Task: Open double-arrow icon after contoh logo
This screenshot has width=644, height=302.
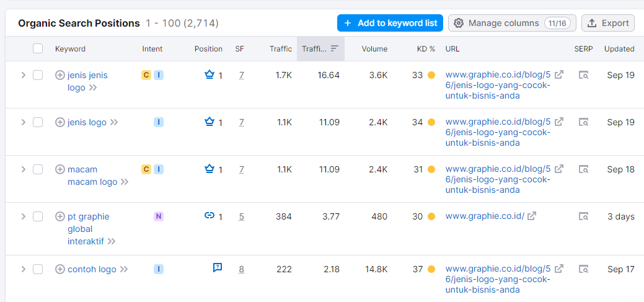Action: point(123,270)
